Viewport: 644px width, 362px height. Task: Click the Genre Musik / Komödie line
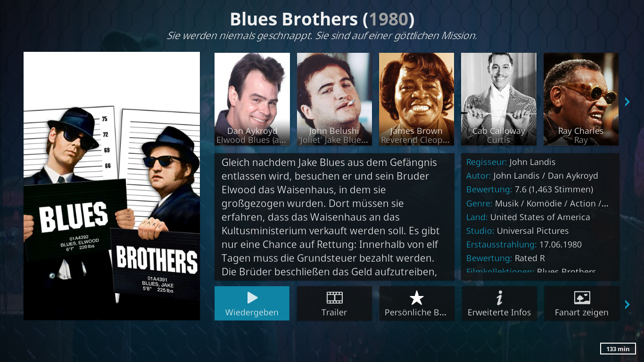click(537, 204)
